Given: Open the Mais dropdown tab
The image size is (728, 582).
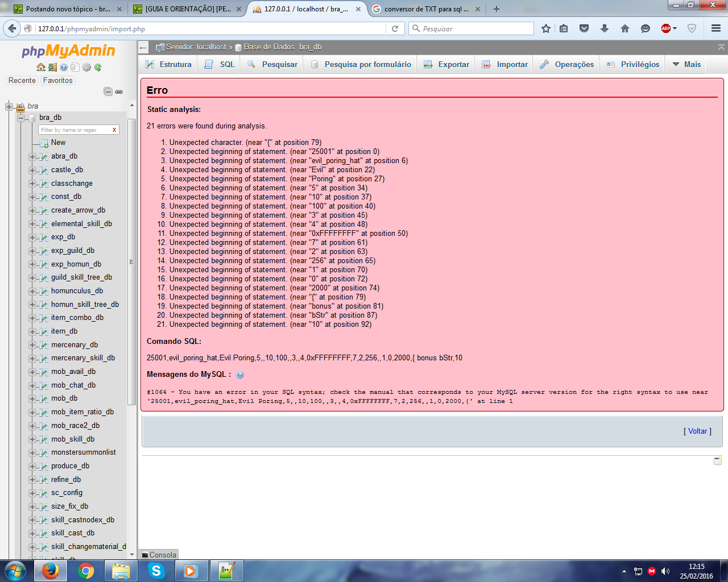Looking at the screenshot, I should click(686, 64).
